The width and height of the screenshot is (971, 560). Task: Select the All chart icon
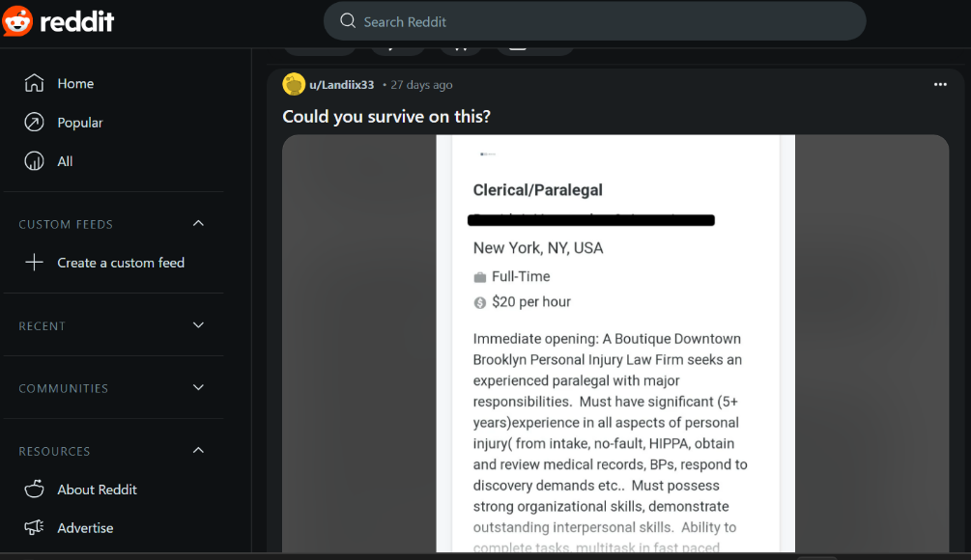pyautogui.click(x=34, y=161)
